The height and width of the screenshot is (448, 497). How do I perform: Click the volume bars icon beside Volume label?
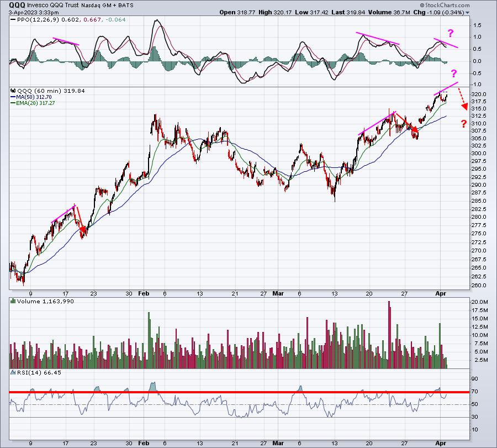pyautogui.click(x=13, y=301)
